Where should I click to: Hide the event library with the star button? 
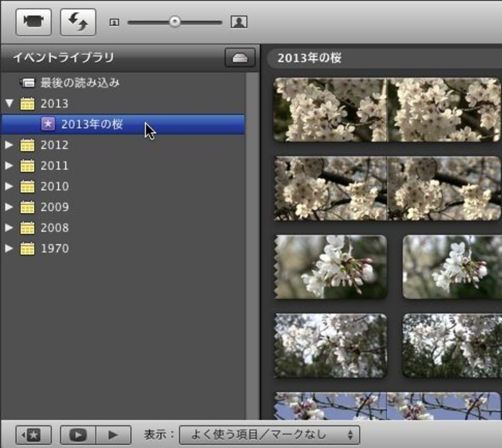[x=33, y=435]
